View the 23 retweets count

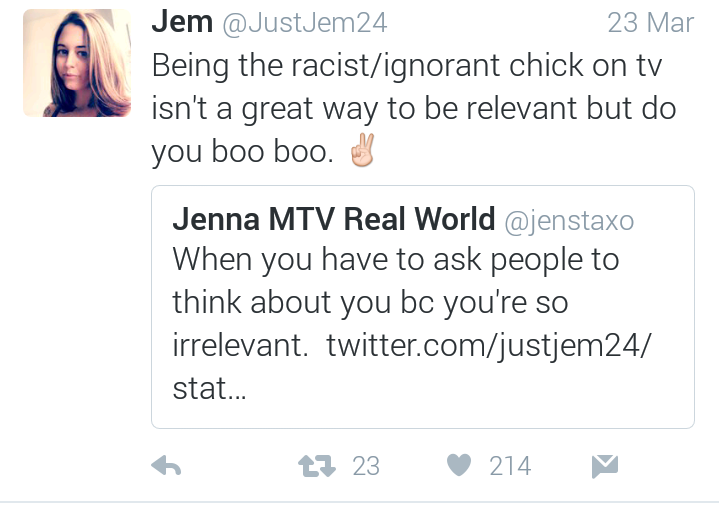366,466
